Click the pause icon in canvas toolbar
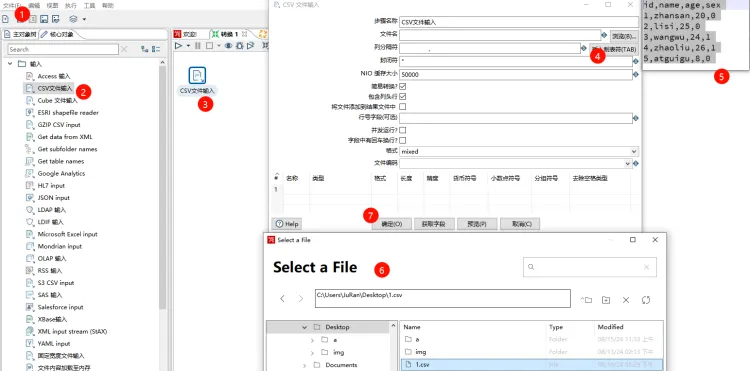 [198, 46]
